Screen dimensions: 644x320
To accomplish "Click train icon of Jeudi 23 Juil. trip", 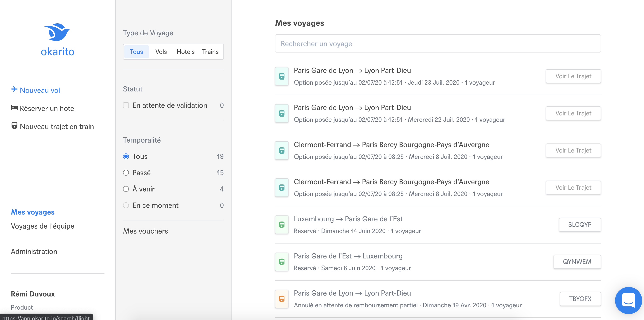I will click(x=282, y=76).
